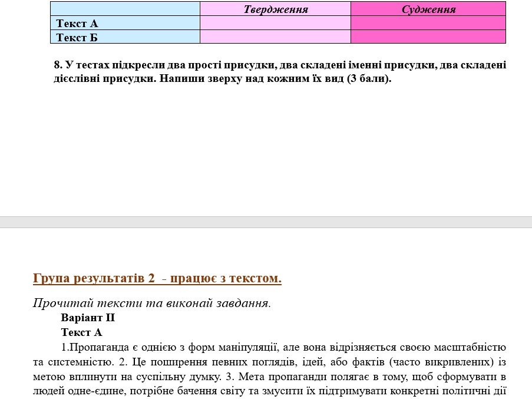The width and height of the screenshot is (532, 399).
Task: Click the blank top-left table header cell
Action: coord(125,9)
